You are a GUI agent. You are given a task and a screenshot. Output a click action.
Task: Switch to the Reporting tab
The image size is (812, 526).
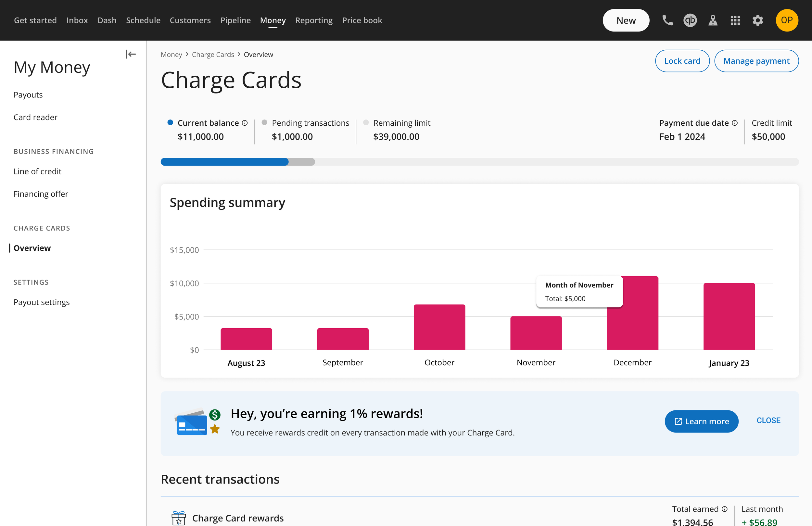click(313, 20)
